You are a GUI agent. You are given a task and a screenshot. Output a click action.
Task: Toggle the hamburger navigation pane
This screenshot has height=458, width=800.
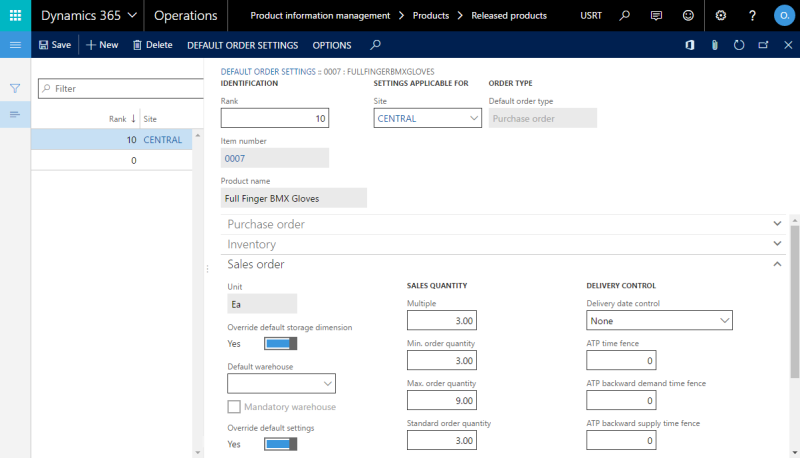pyautogui.click(x=15, y=45)
